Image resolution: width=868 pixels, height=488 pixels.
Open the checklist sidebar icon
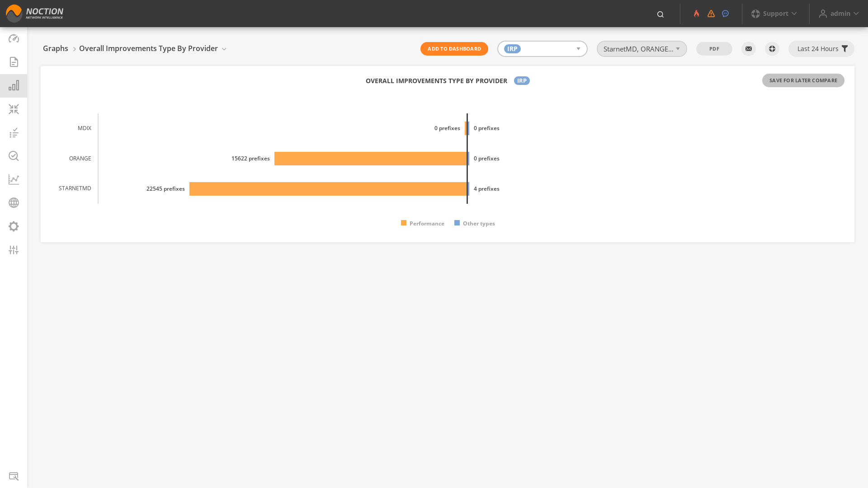click(x=14, y=132)
